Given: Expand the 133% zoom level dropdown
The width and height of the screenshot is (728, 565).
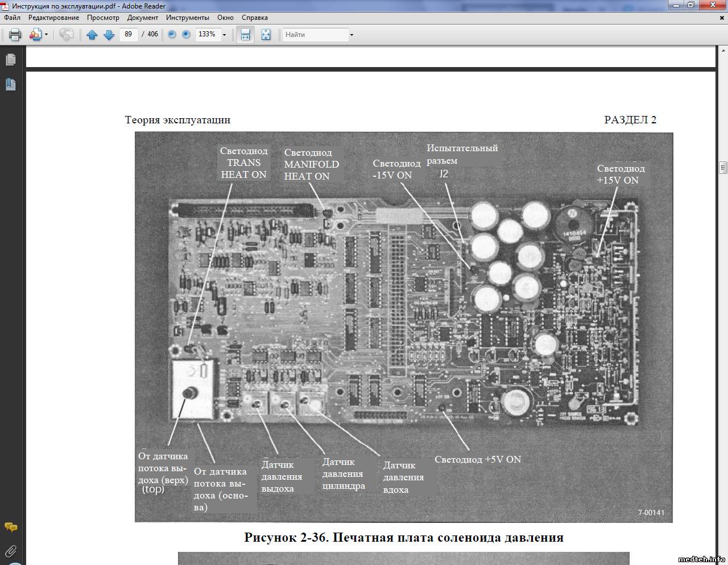Looking at the screenshot, I should (x=224, y=35).
